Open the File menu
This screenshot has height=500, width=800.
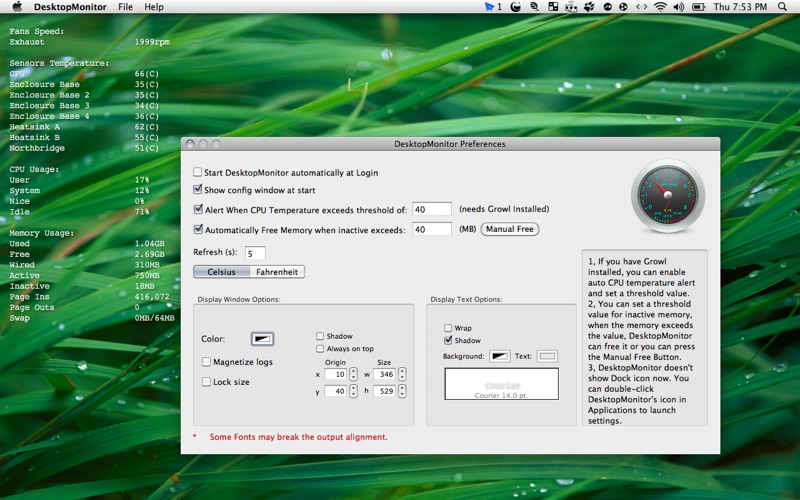point(125,7)
